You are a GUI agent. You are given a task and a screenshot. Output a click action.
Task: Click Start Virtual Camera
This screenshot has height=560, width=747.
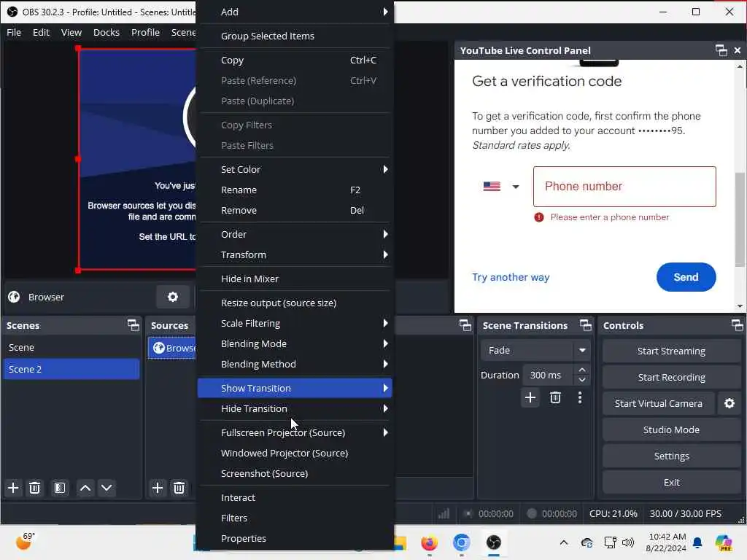click(x=659, y=403)
